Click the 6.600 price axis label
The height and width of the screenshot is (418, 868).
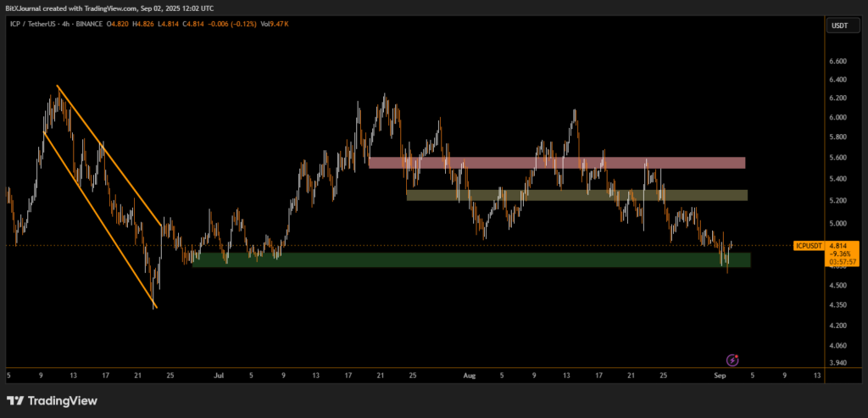pyautogui.click(x=837, y=62)
